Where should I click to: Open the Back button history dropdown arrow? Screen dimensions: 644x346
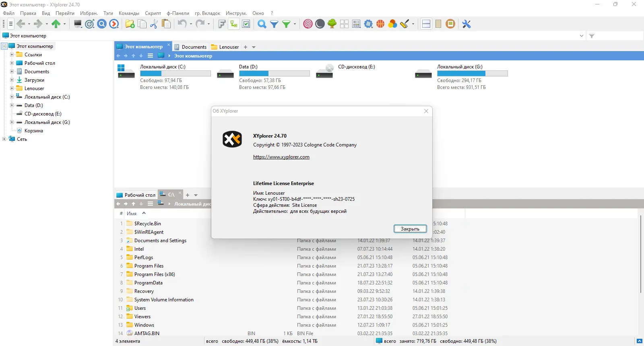(x=29, y=24)
